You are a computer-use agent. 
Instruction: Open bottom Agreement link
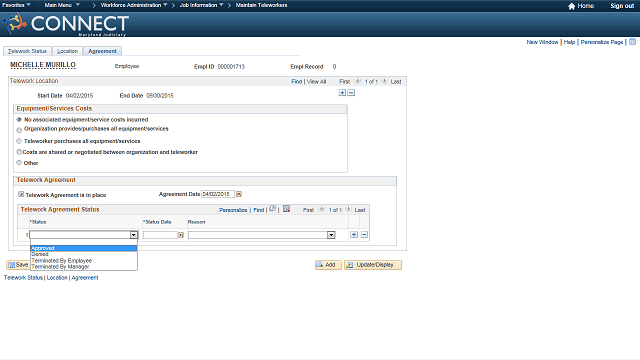point(85,278)
